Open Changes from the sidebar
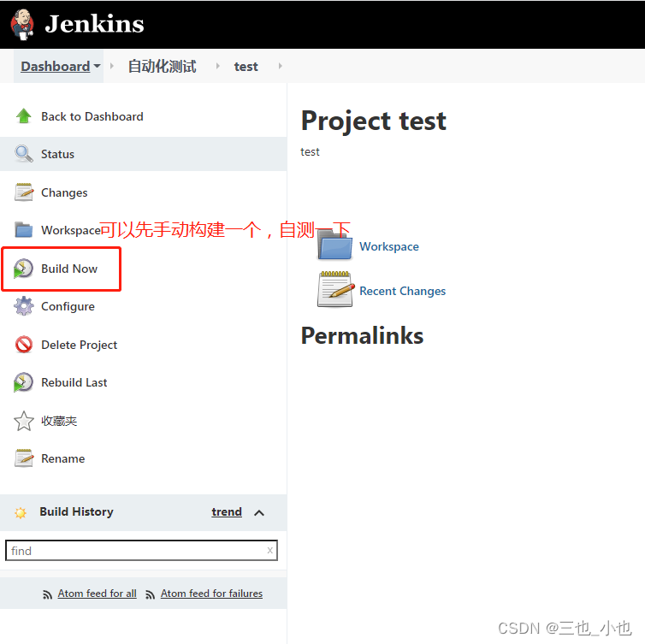 coord(64,193)
